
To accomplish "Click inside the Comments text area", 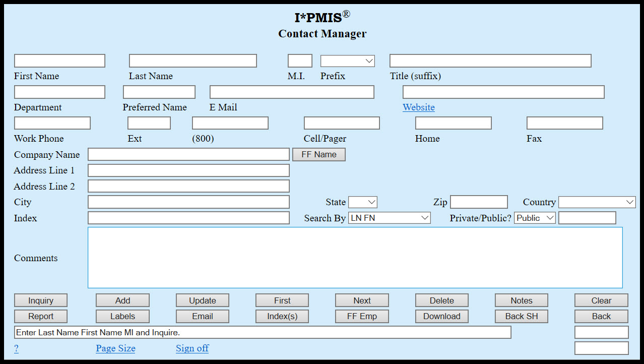I will [x=355, y=257].
